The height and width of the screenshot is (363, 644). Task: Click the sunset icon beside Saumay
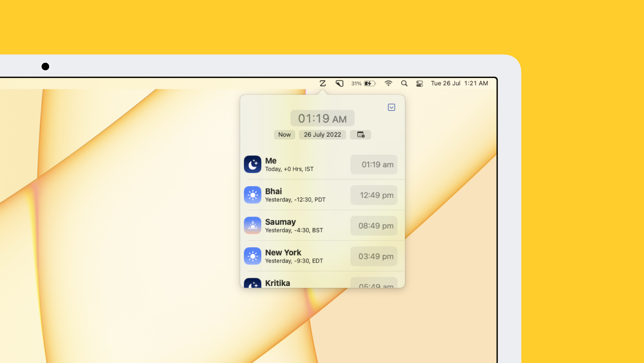pyautogui.click(x=253, y=225)
